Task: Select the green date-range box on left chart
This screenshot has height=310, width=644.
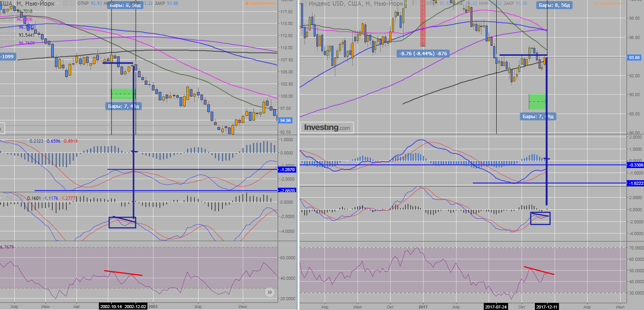Action: click(x=123, y=94)
